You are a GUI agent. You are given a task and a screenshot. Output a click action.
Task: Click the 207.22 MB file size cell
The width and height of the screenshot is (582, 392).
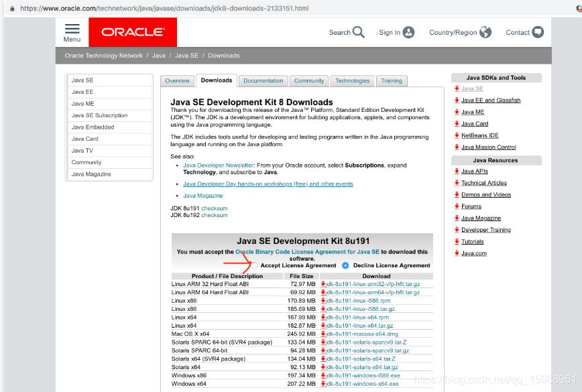click(x=302, y=384)
